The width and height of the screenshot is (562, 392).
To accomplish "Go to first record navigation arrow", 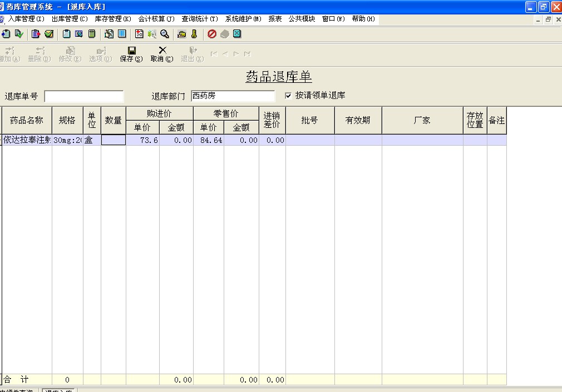I will [x=214, y=54].
